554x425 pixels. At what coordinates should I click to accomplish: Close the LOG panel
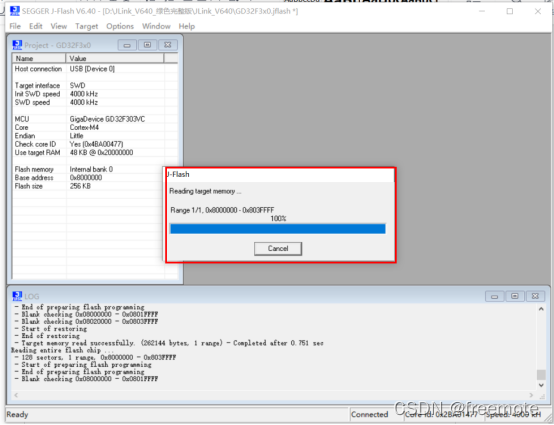click(x=535, y=296)
